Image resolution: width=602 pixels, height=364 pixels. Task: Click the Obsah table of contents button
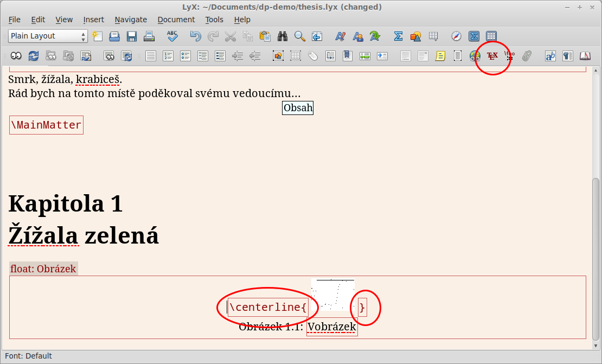pyautogui.click(x=298, y=108)
